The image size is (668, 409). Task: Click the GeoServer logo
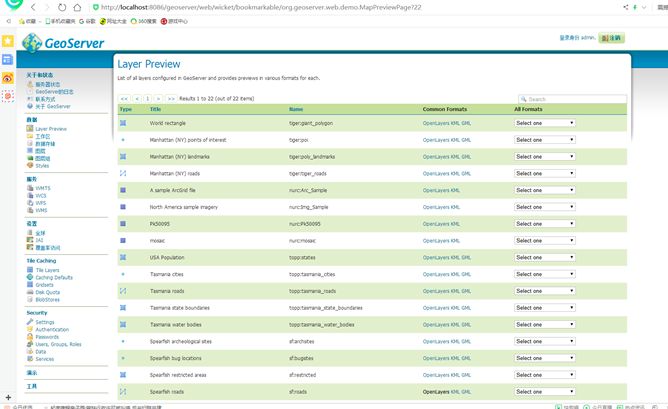pos(63,43)
